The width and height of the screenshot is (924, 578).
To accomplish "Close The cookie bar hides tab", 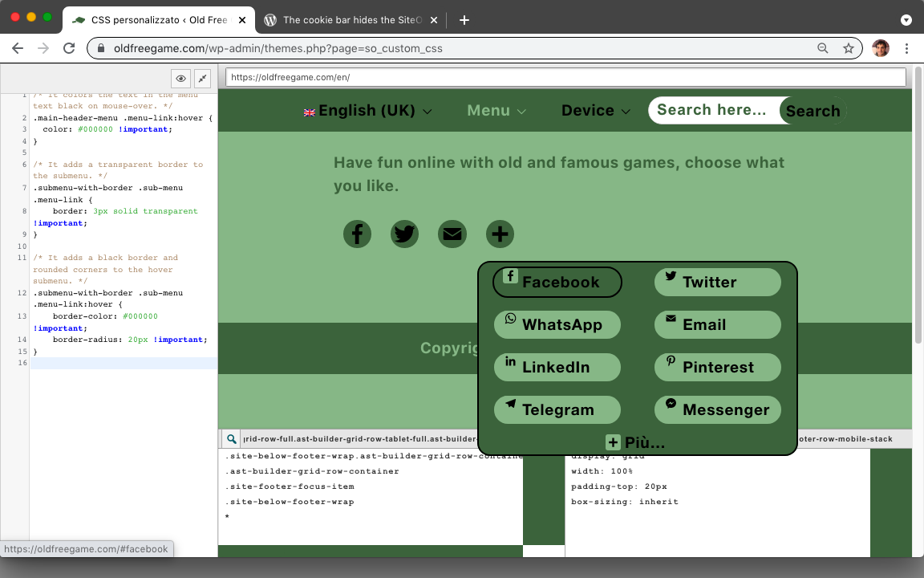I will 434,20.
